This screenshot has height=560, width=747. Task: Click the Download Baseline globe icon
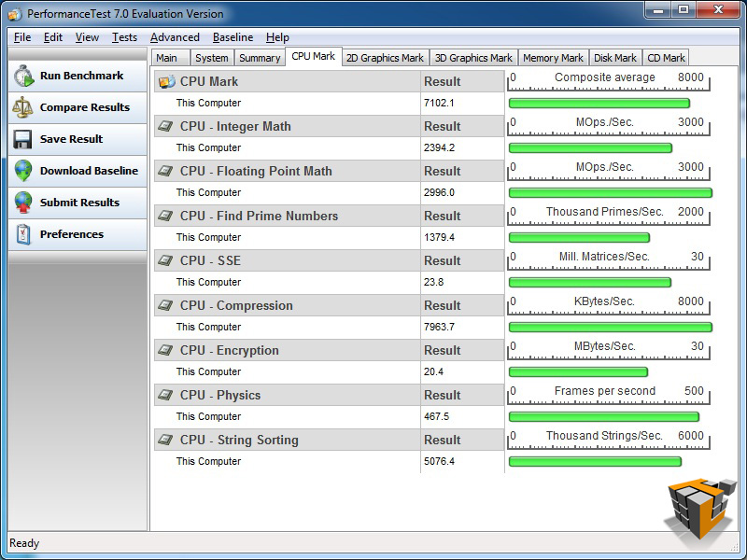click(22, 171)
